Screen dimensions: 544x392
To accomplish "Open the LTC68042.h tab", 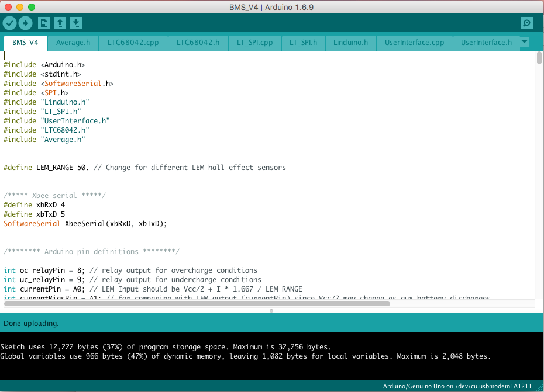I will click(198, 43).
